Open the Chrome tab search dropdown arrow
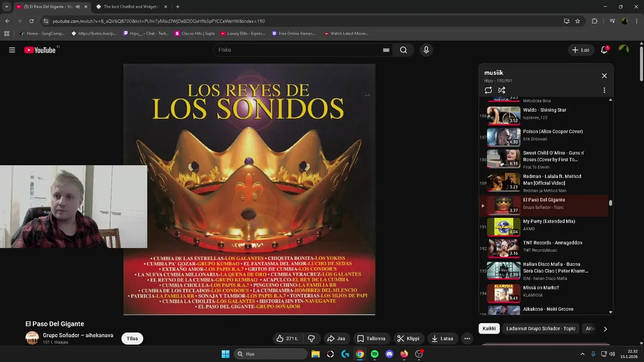Image resolution: width=644 pixels, height=362 pixels. (7, 7)
